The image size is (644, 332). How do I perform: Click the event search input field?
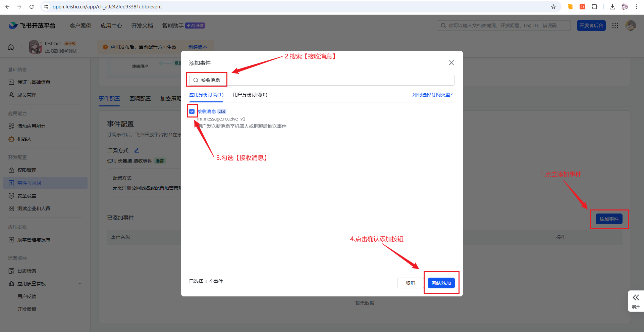(322, 80)
